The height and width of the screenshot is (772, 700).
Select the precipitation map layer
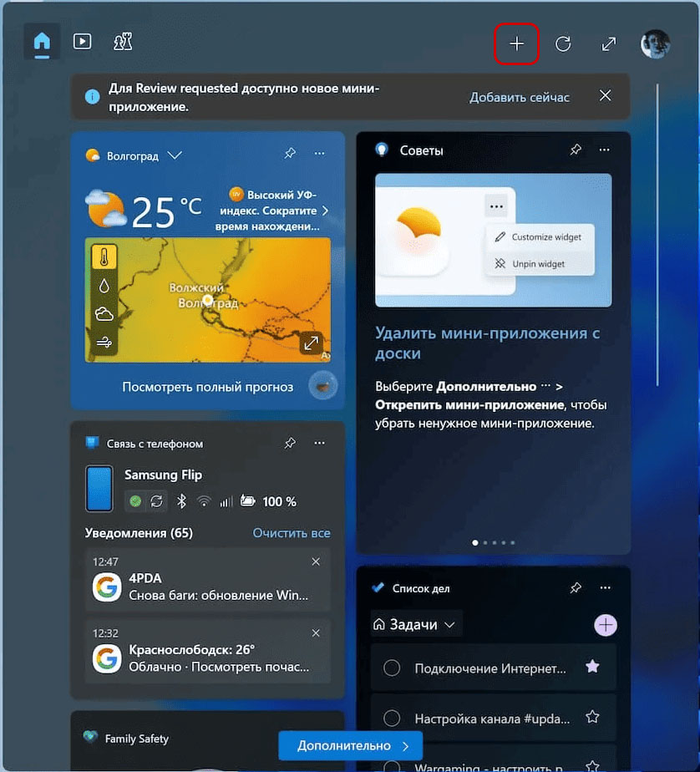tap(104, 286)
